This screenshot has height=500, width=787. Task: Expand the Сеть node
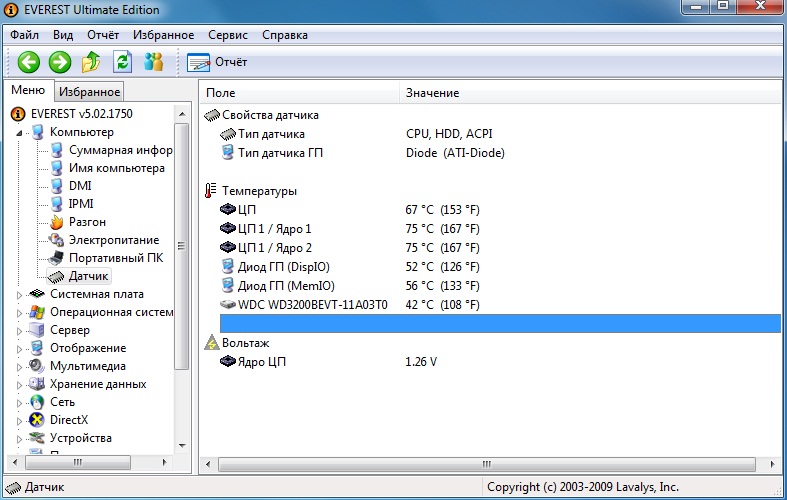pos(20,403)
